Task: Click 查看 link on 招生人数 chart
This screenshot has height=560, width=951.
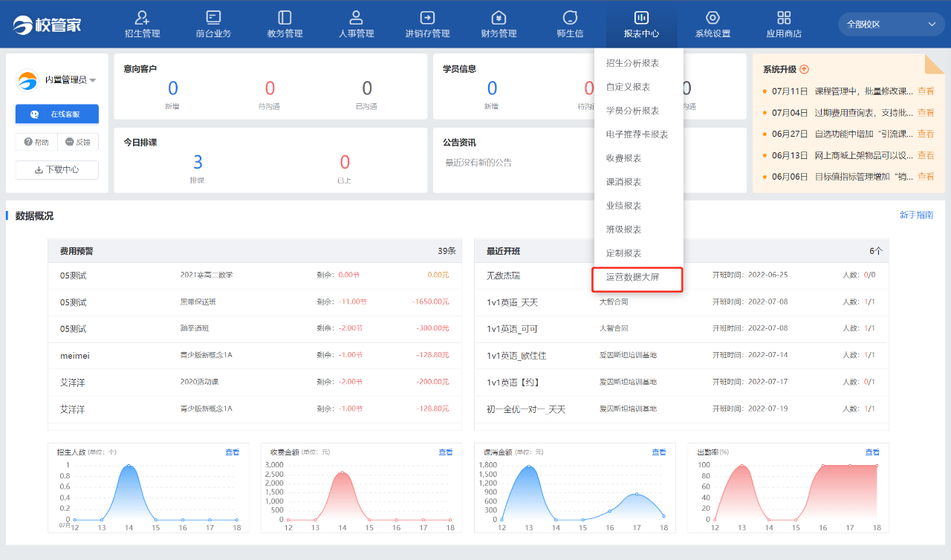Action: point(232,452)
